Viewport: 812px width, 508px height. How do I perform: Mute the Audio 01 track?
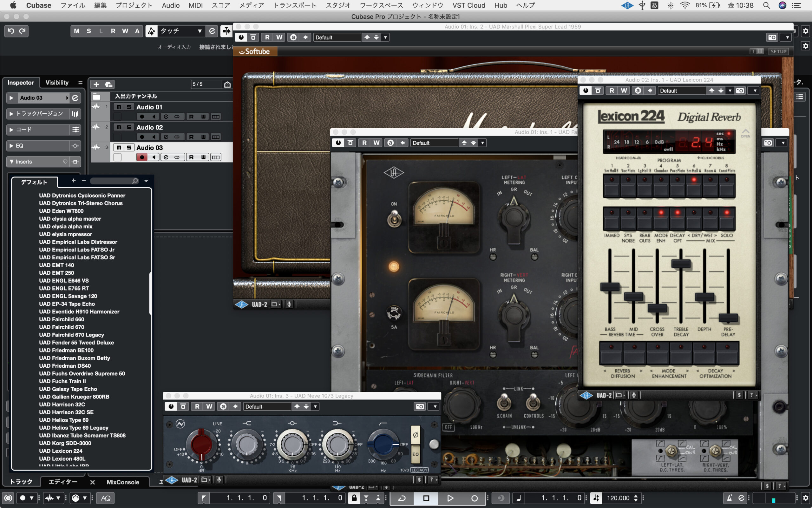pyautogui.click(x=118, y=107)
